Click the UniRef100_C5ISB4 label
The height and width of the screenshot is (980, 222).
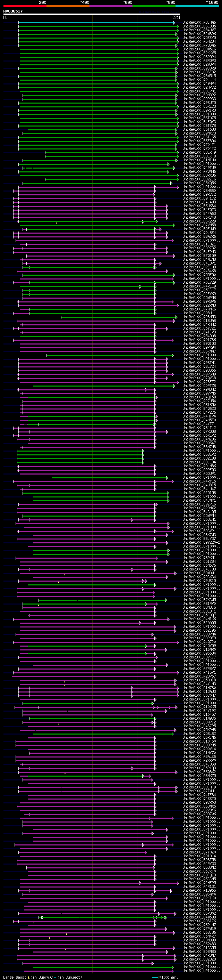(x=199, y=561)
